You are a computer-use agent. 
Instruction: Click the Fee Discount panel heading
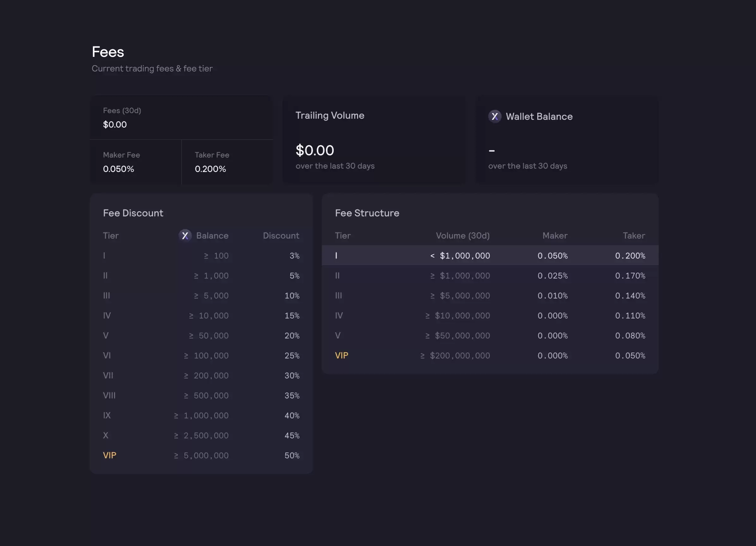click(133, 213)
